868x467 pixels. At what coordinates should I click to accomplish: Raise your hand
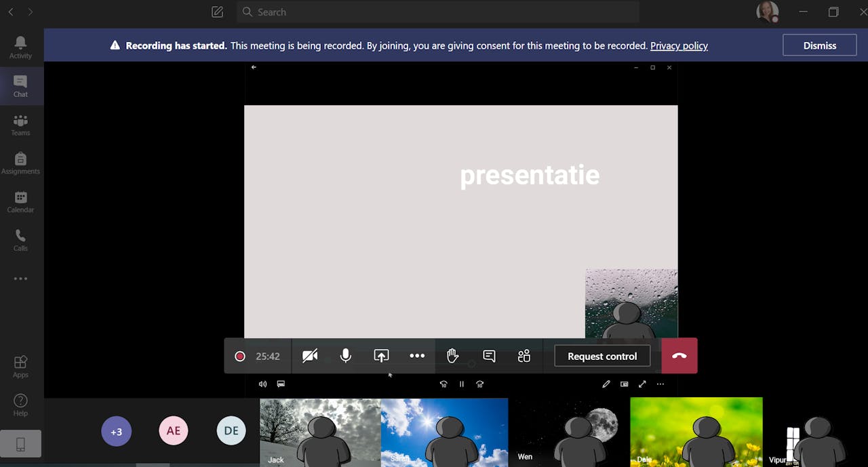(452, 356)
